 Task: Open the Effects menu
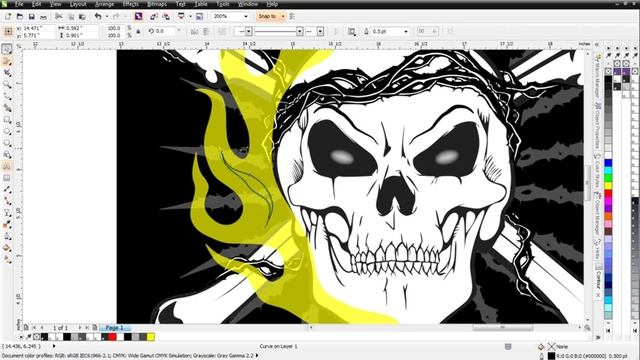pos(131,4)
